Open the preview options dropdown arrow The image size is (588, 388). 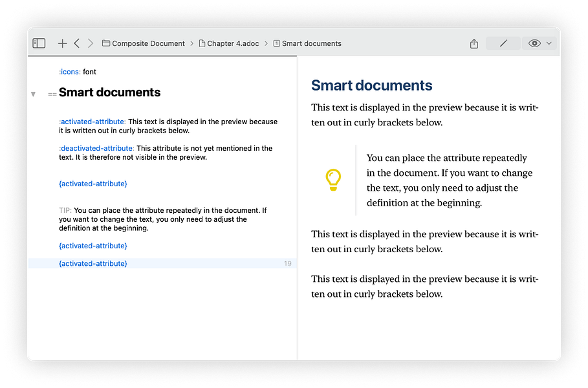pos(549,43)
